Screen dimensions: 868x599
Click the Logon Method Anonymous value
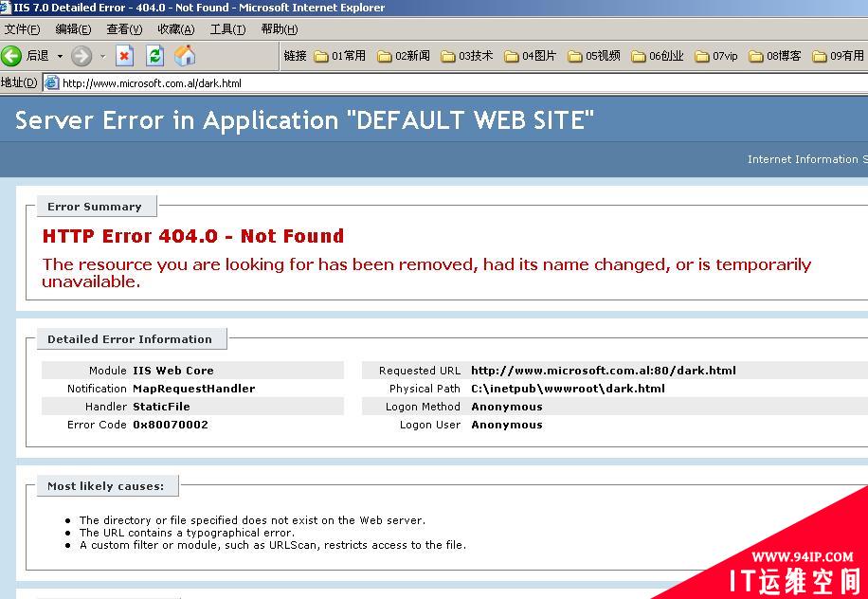pyautogui.click(x=507, y=407)
